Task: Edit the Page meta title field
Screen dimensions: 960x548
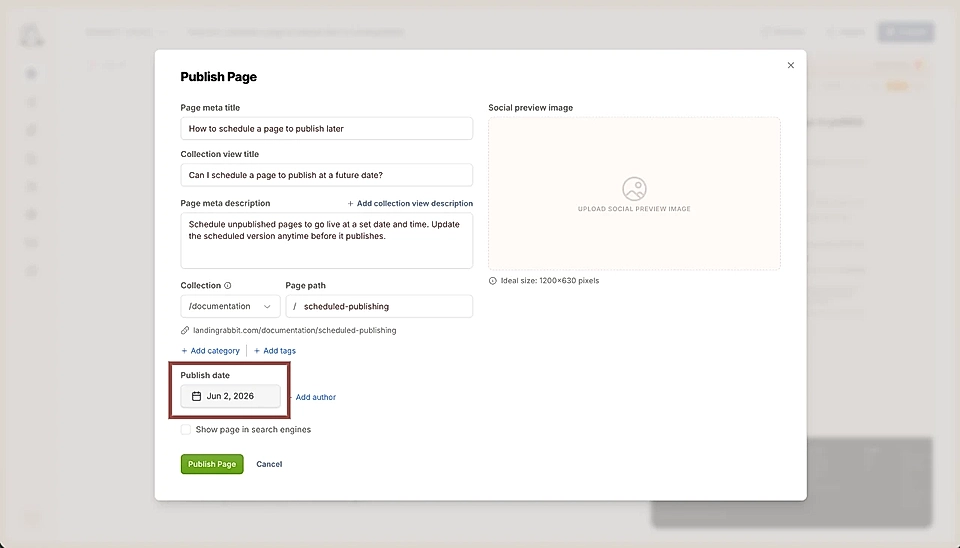Action: (326, 129)
